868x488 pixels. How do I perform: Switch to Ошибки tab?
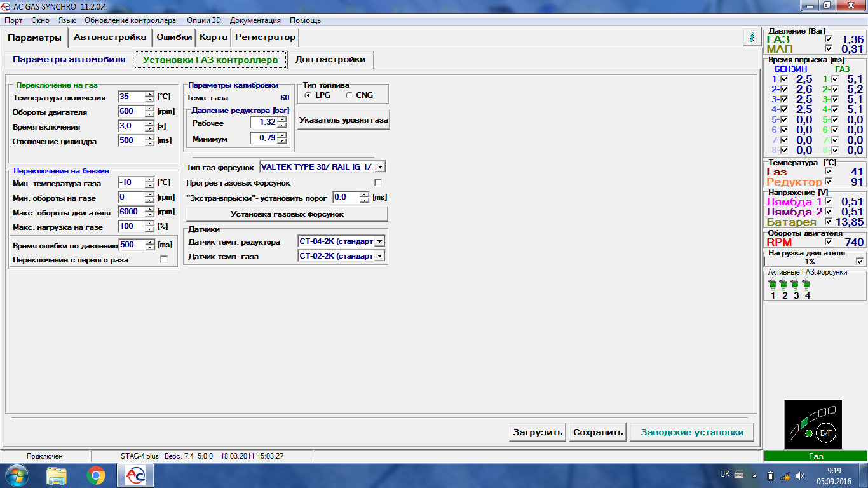174,37
